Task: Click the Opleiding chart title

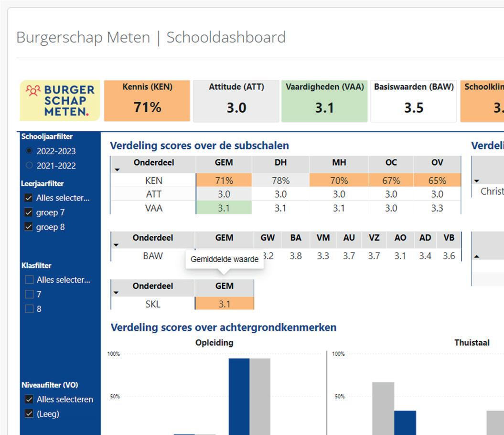Action: (214, 342)
